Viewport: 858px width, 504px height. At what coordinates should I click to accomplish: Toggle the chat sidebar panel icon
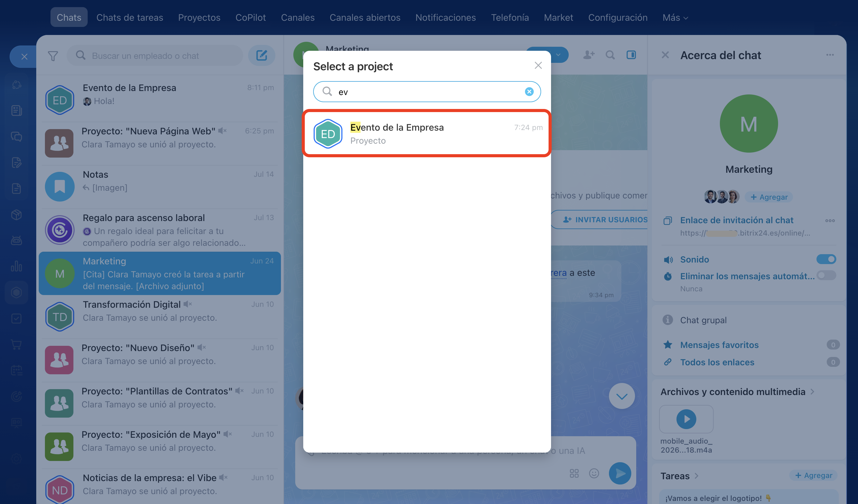[x=631, y=55]
